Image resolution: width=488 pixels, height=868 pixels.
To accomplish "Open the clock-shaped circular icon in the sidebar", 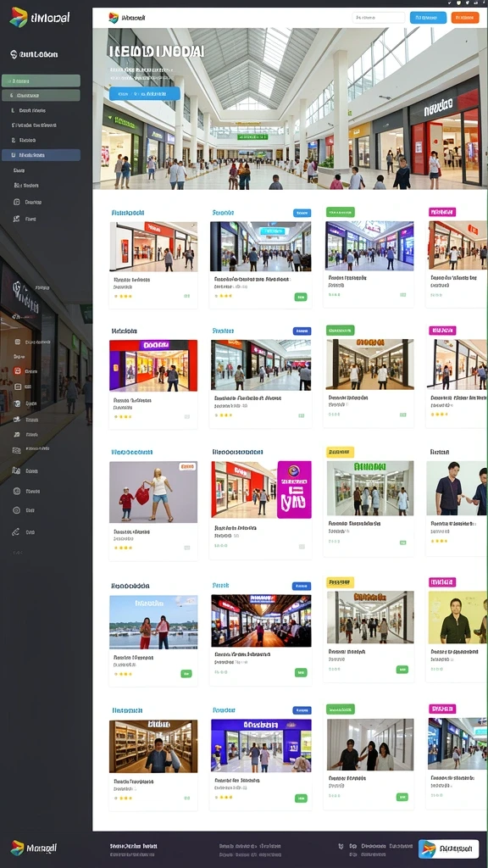I will pyautogui.click(x=17, y=491).
